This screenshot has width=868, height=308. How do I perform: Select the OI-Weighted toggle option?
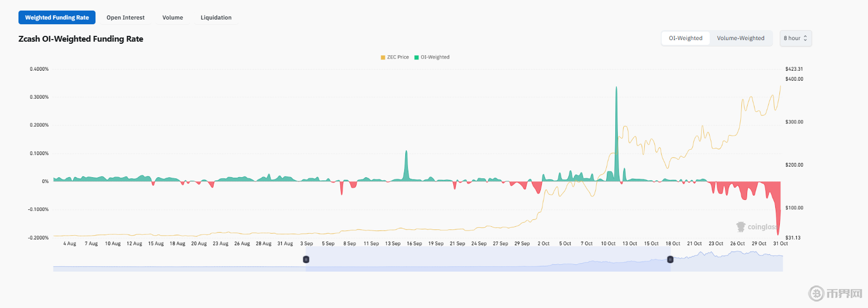[685, 38]
